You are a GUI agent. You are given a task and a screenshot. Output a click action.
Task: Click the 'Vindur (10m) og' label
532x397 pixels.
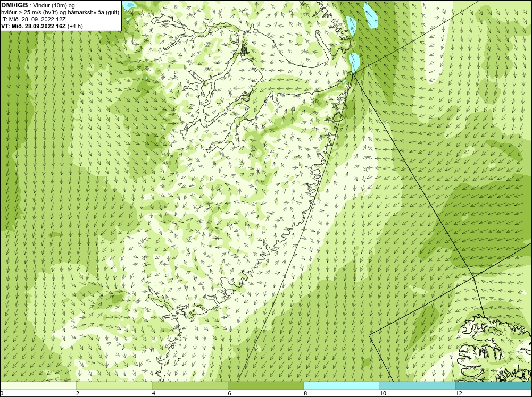tap(54, 5)
